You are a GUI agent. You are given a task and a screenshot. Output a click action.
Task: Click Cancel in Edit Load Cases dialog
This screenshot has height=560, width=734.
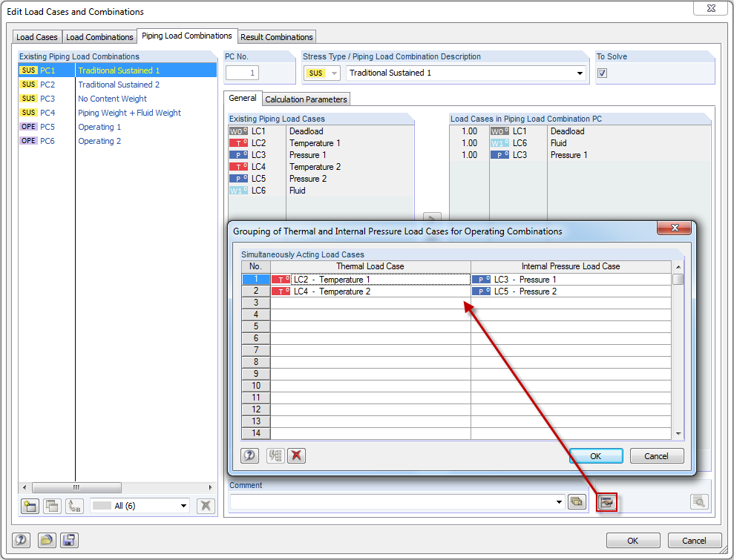click(x=694, y=541)
